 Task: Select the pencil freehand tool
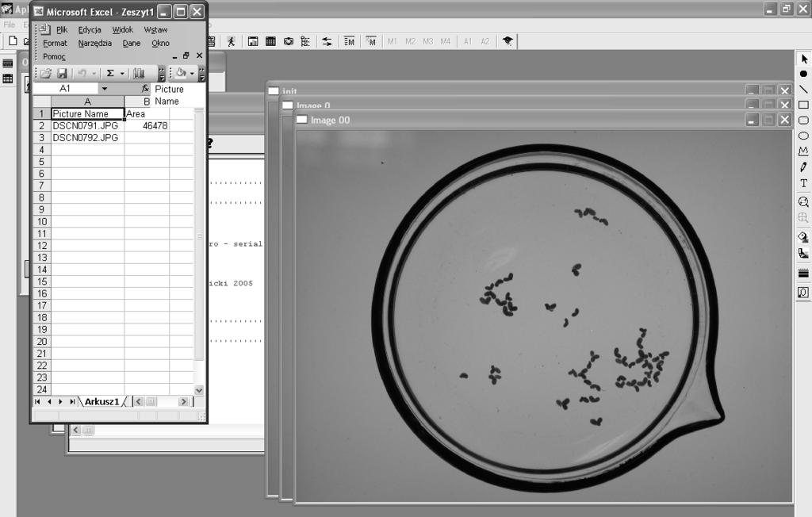tap(804, 167)
